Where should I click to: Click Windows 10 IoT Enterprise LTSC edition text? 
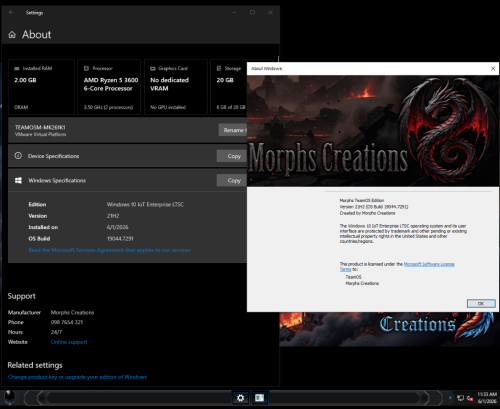pos(145,204)
